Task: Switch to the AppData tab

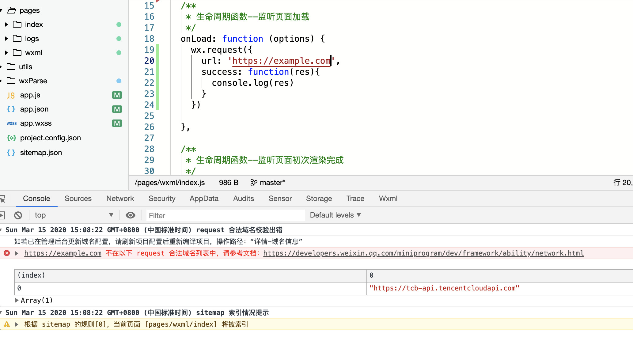Action: coord(204,199)
